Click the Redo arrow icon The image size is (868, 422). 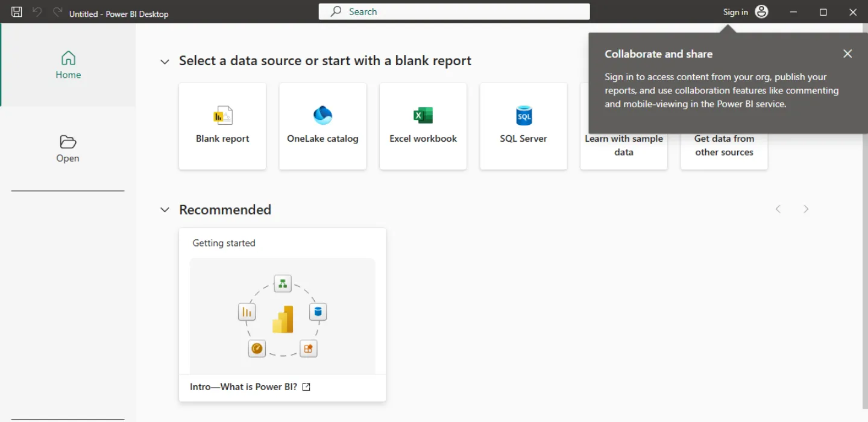point(57,12)
